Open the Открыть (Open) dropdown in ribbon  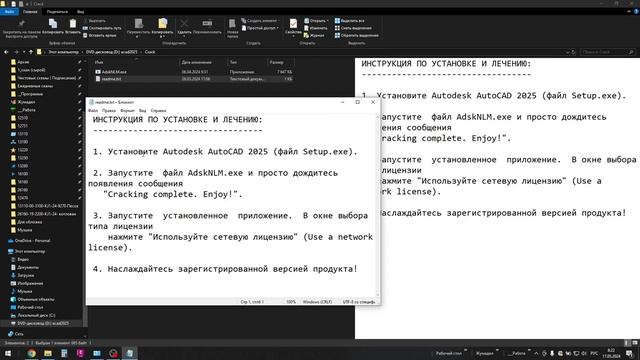point(316,21)
